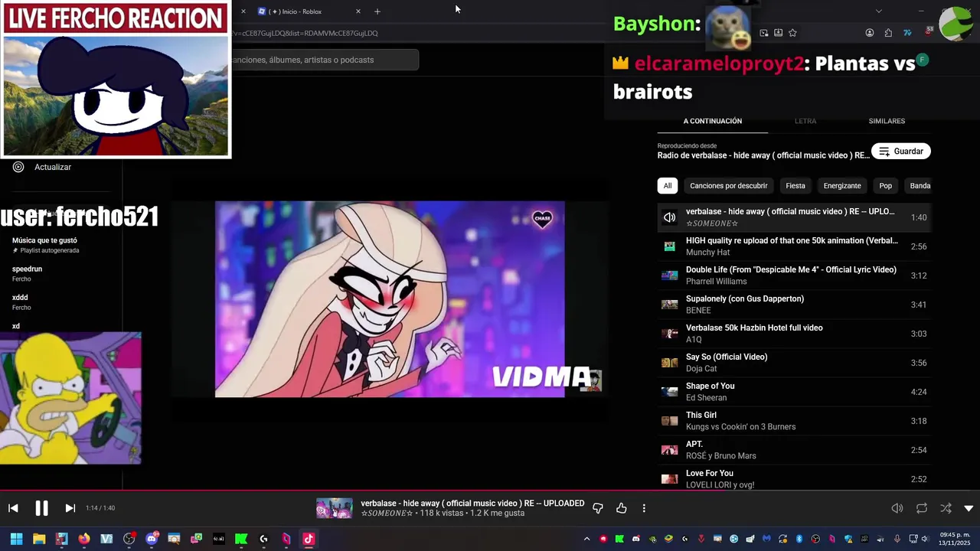Toggle shuffle in the player bar

pyautogui.click(x=946, y=508)
